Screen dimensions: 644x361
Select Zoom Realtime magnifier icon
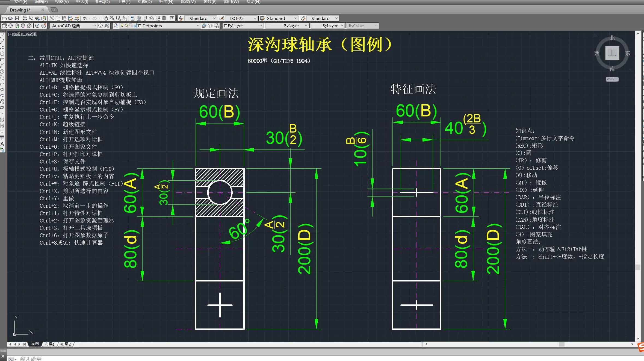click(x=112, y=18)
